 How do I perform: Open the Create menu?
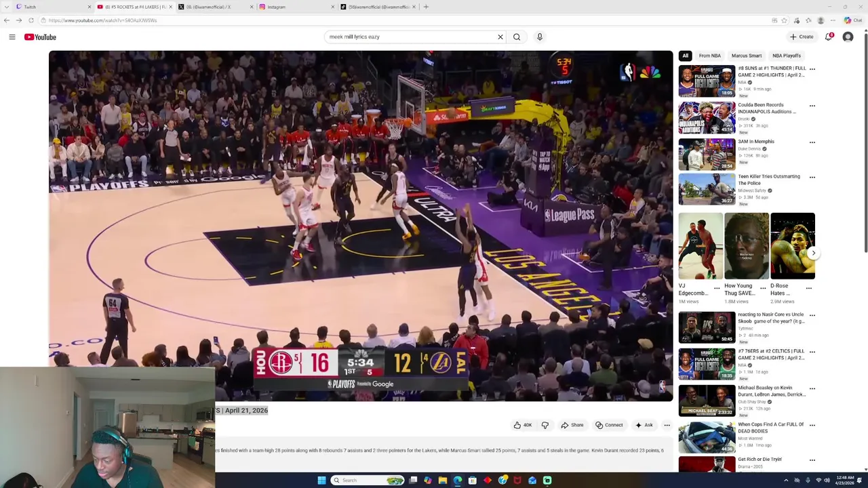point(802,37)
